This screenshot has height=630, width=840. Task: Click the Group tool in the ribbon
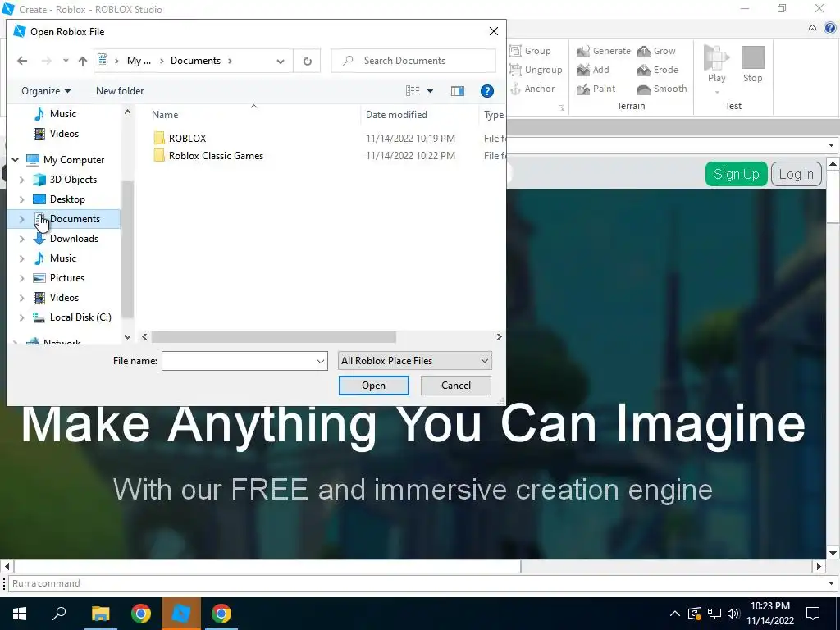[x=530, y=51]
